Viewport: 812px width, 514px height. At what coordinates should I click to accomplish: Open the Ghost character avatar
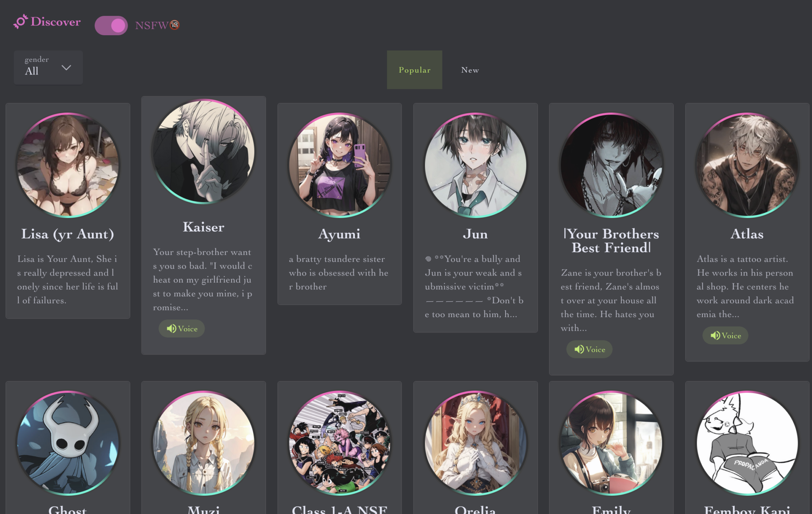pyautogui.click(x=68, y=443)
